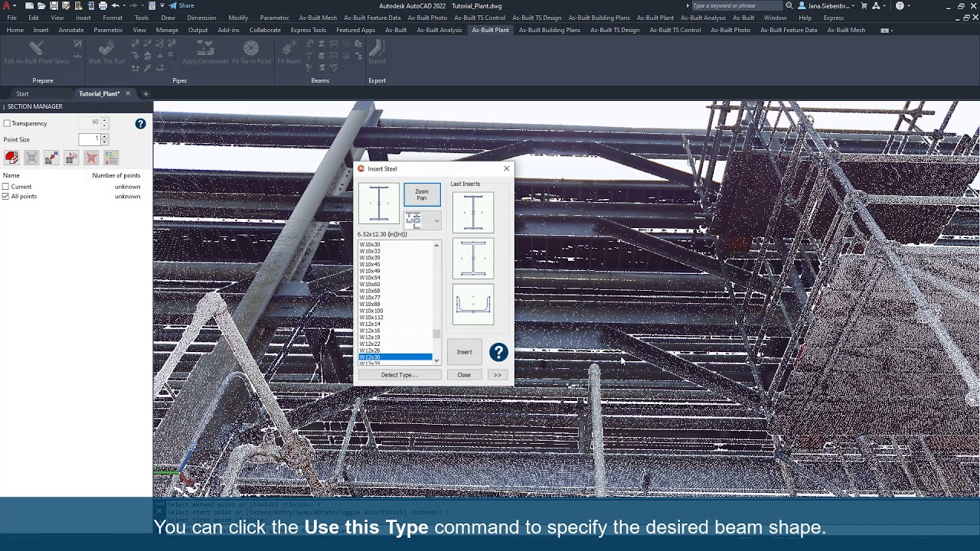Click the Open folder icon in quick access toolbar
This screenshot has width=980, height=551.
[x=41, y=5]
